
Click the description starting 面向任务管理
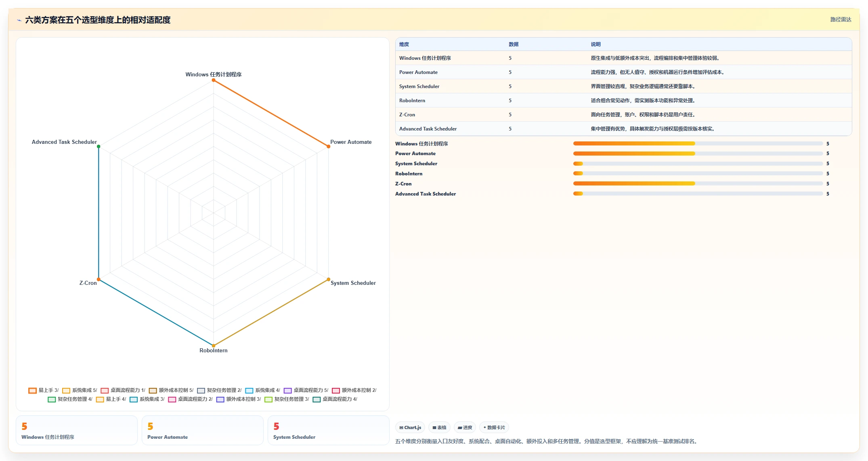click(x=643, y=115)
